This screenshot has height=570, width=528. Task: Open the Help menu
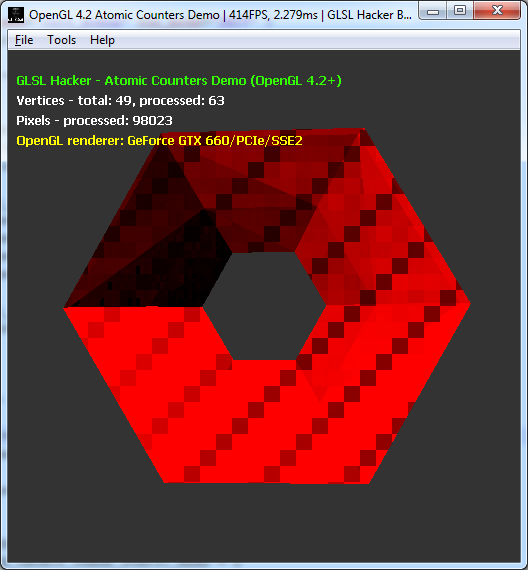[x=102, y=40]
